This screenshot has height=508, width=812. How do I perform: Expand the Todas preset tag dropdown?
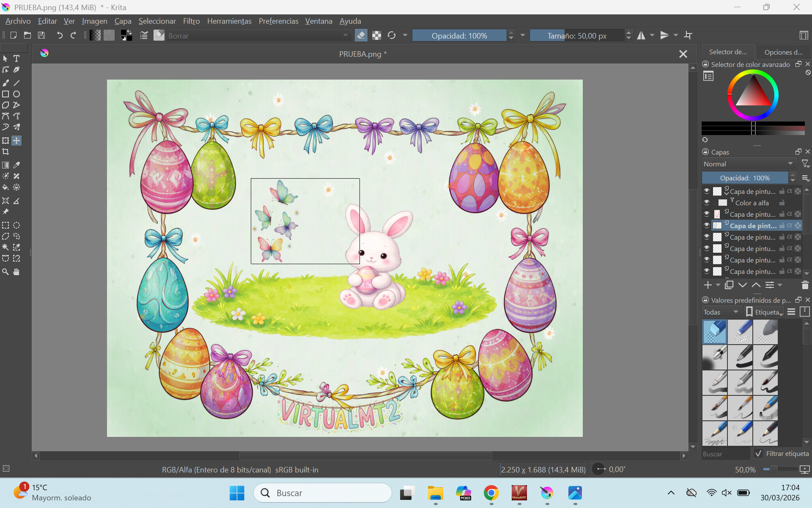point(721,312)
